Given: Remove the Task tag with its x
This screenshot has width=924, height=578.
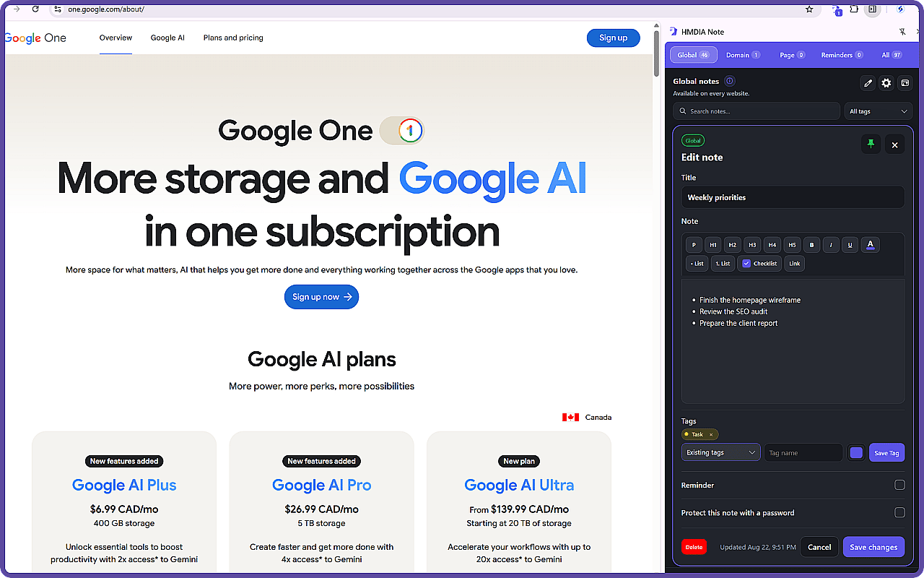Looking at the screenshot, I should click(x=711, y=435).
